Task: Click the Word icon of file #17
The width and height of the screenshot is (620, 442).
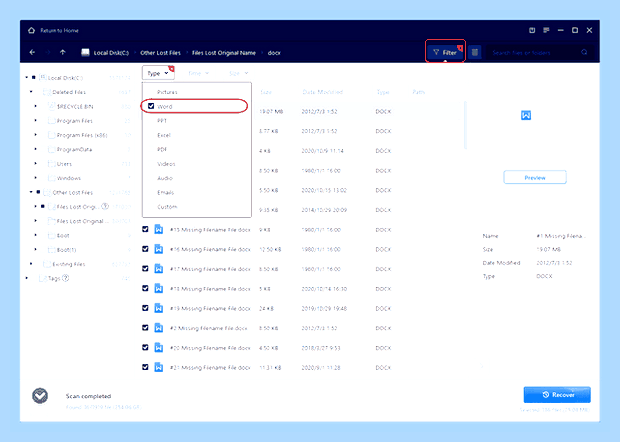Action: (159, 269)
